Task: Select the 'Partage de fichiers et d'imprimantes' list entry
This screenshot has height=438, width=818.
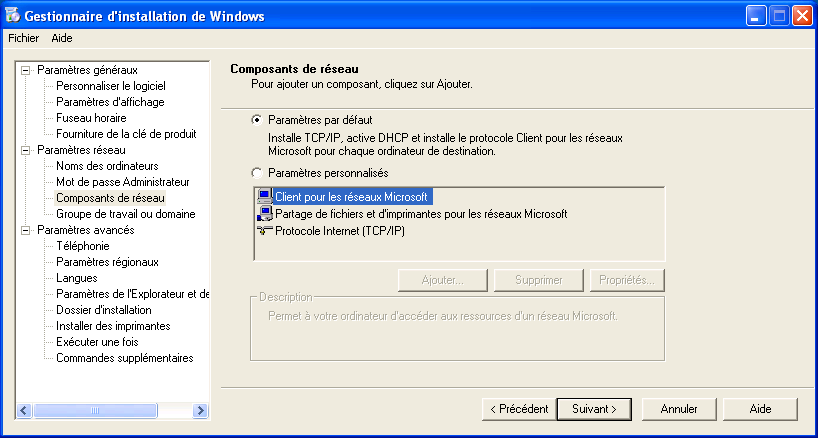Action: [422, 214]
